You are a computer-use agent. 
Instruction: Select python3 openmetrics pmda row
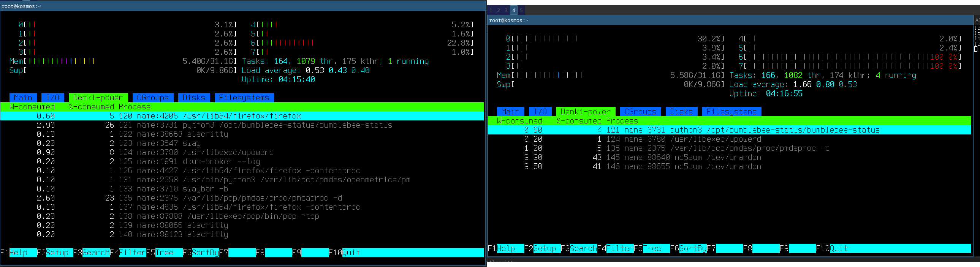click(242, 180)
